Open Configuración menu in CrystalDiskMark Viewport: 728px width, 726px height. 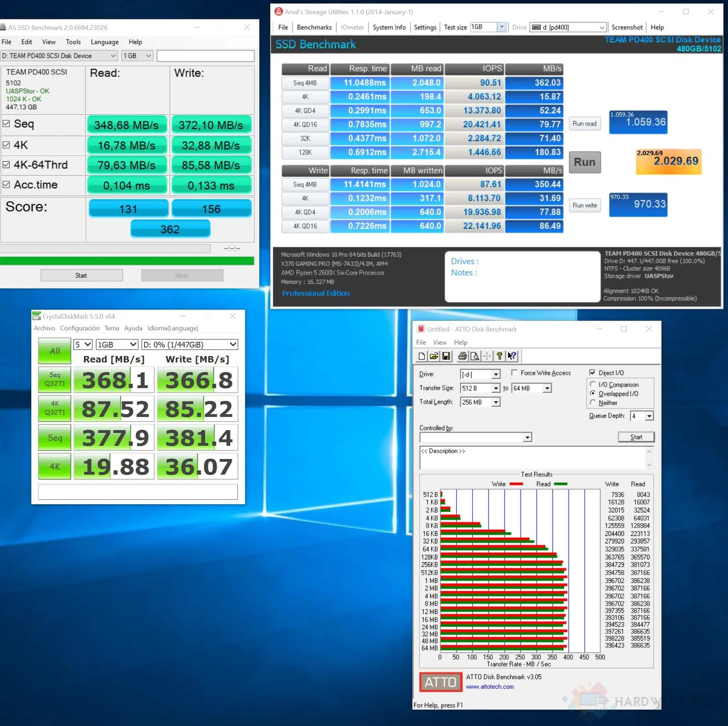pyautogui.click(x=80, y=328)
